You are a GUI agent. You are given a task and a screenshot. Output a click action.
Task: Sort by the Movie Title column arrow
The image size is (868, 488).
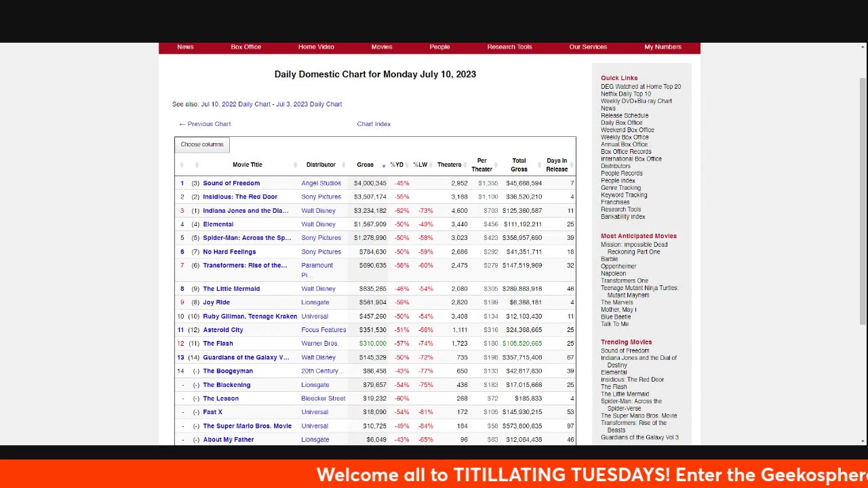296,165
